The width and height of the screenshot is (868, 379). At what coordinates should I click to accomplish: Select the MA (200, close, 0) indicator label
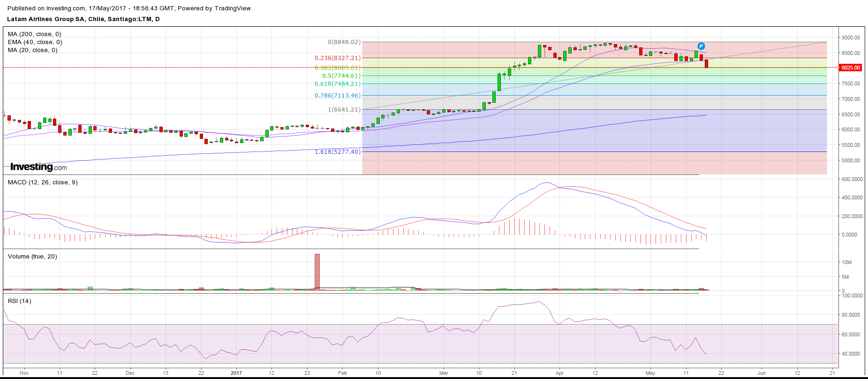35,34
